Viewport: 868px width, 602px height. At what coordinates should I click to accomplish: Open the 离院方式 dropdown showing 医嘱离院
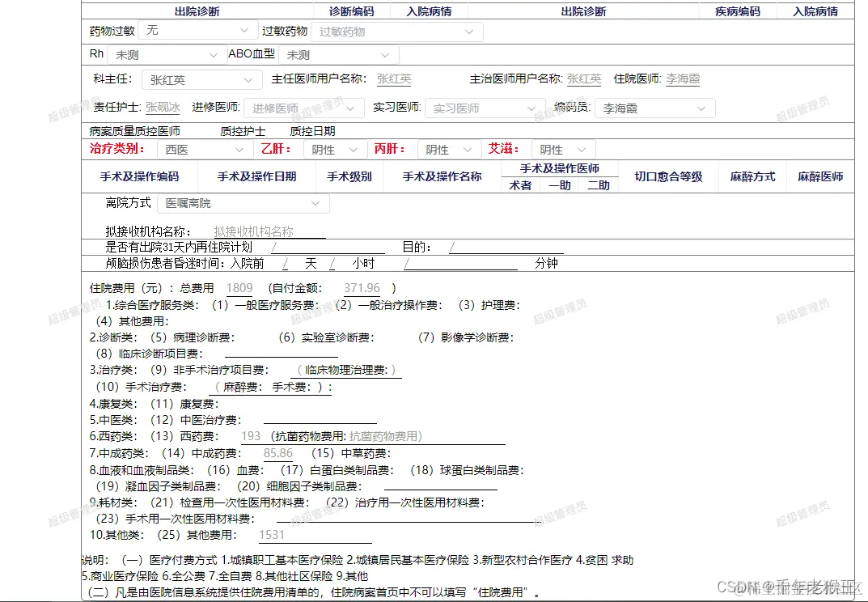click(x=245, y=203)
